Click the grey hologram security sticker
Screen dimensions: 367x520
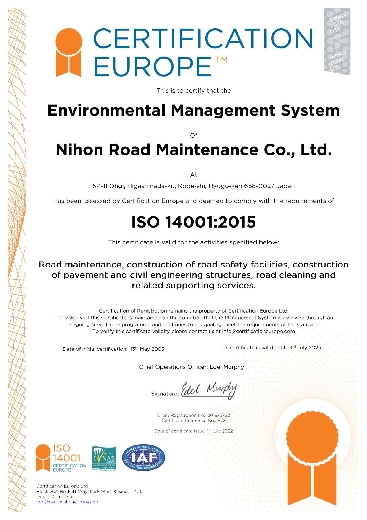click(x=337, y=41)
